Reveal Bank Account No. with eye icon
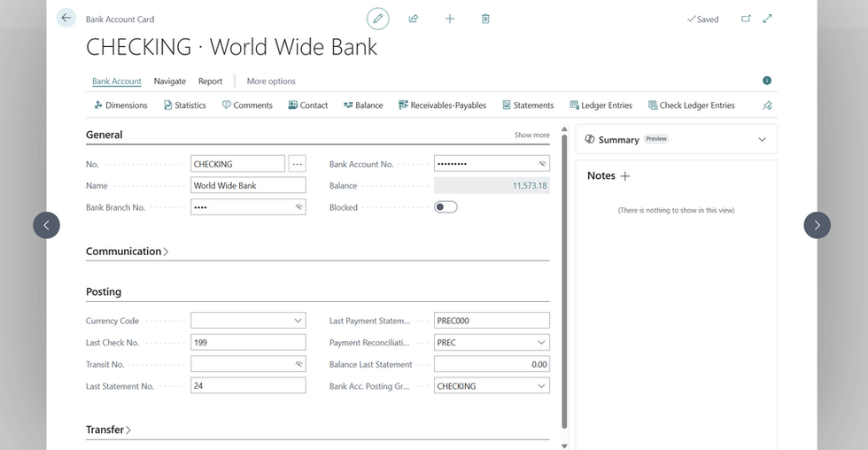 [x=542, y=164]
